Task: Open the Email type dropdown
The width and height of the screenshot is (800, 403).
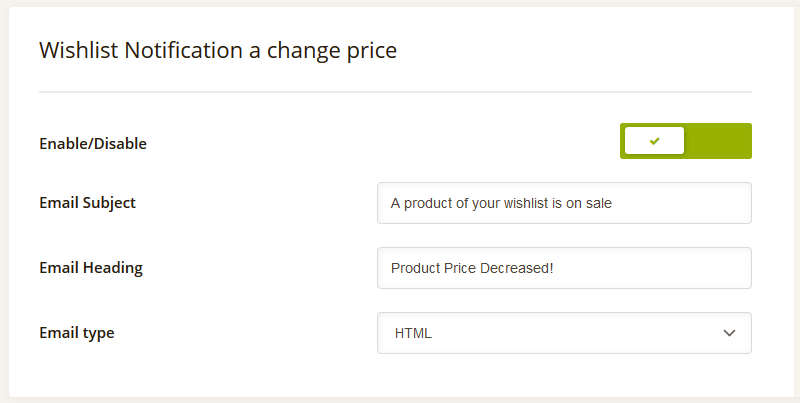Action: click(x=564, y=333)
